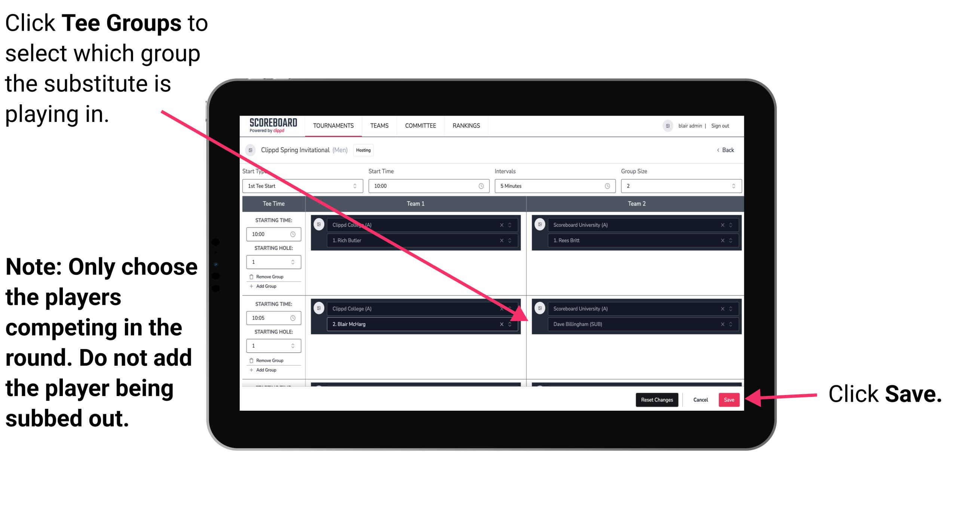This screenshot has width=980, height=527.
Task: Open the TOURNAMENTS menu tab
Action: tap(332, 126)
